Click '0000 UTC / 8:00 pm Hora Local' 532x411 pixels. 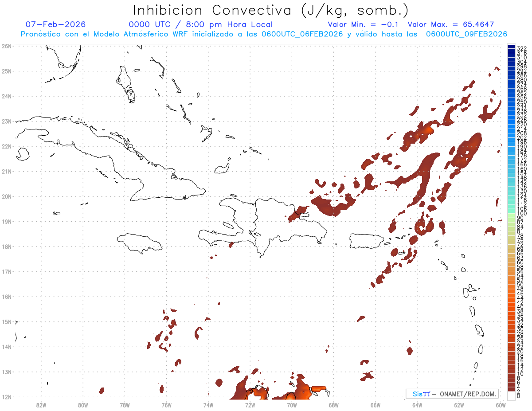200,24
